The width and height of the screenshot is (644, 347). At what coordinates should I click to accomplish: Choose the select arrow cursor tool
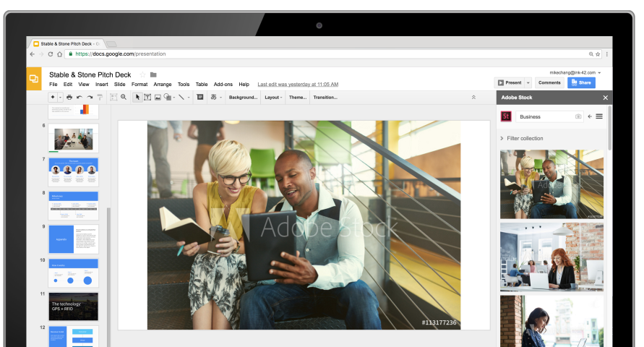(x=137, y=98)
